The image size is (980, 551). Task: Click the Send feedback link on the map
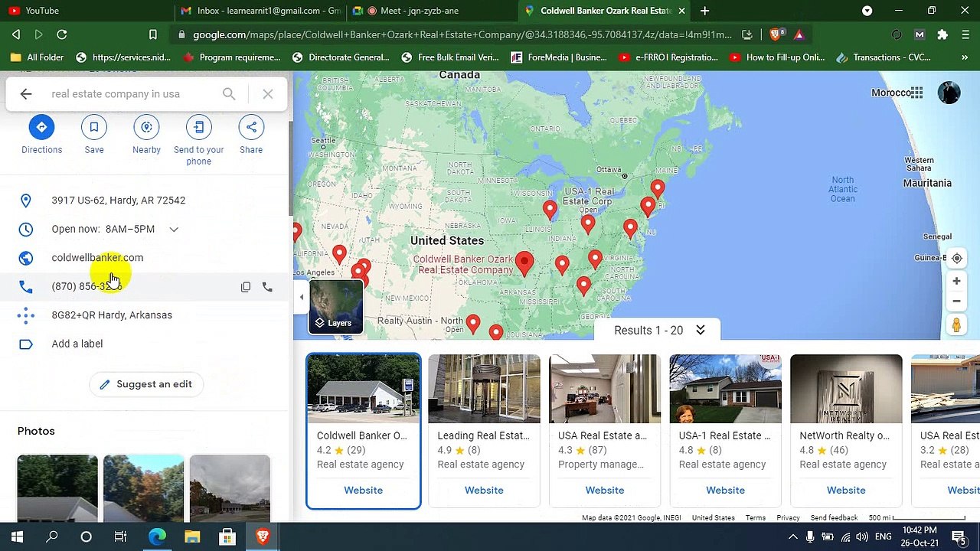point(834,518)
